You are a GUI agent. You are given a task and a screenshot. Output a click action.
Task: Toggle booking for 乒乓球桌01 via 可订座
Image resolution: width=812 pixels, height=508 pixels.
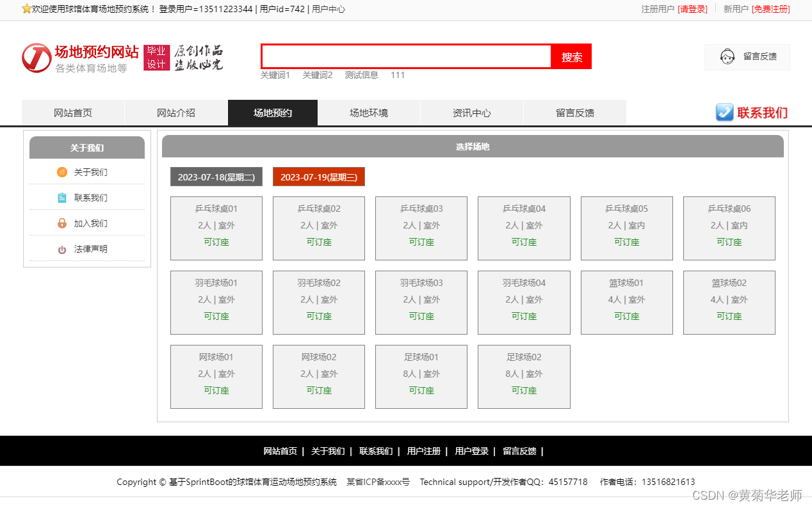[x=216, y=242]
